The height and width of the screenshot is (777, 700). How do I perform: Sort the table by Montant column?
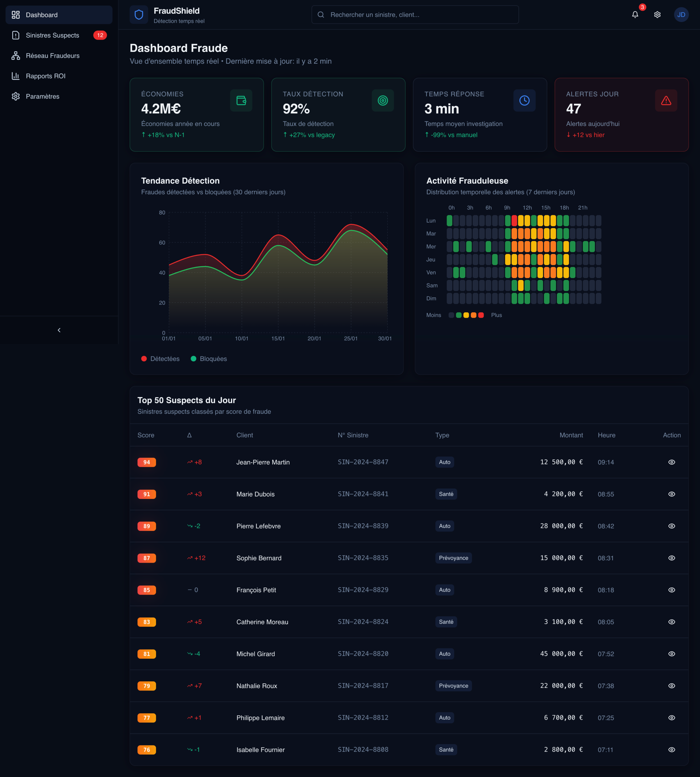pos(571,435)
